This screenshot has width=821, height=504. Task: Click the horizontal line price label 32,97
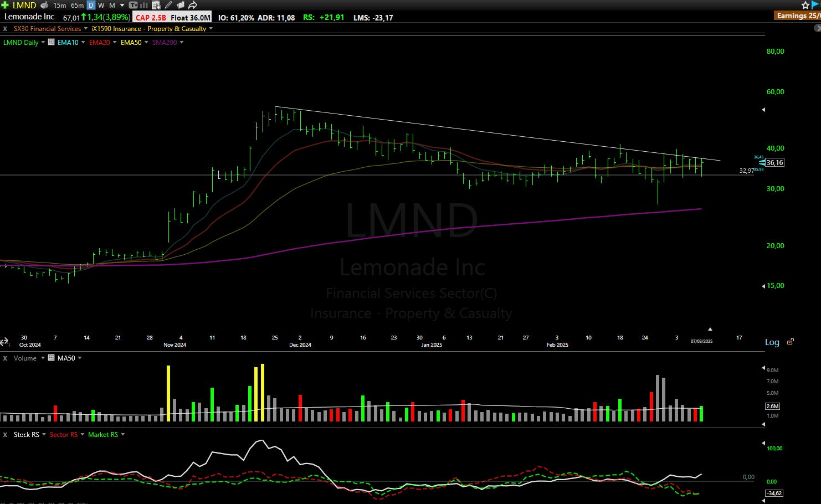746,171
